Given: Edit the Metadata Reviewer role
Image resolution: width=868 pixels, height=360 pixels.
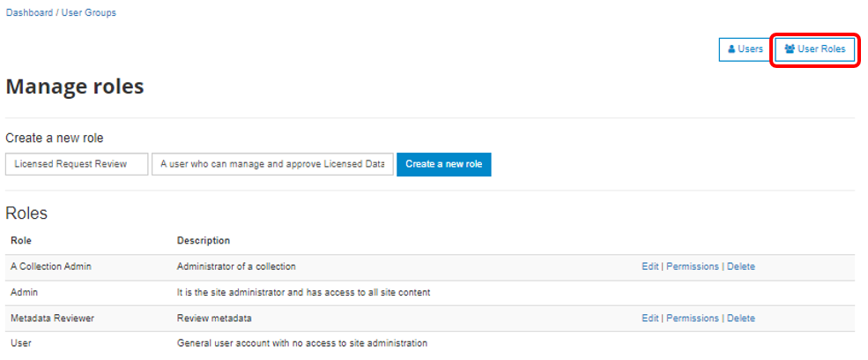Looking at the screenshot, I should coord(649,318).
